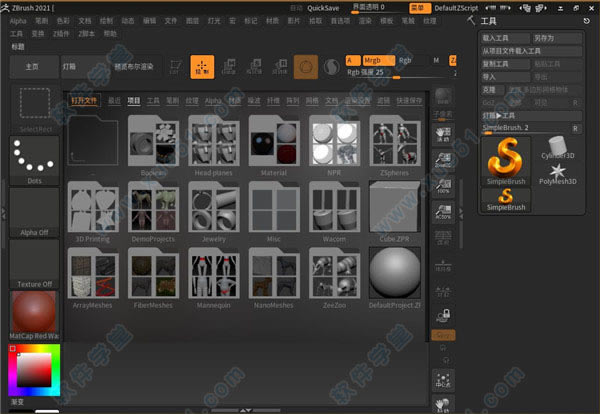The height and width of the screenshot is (414, 600).
Task: Open the SelectRect brush picker
Action: pyautogui.click(x=35, y=109)
